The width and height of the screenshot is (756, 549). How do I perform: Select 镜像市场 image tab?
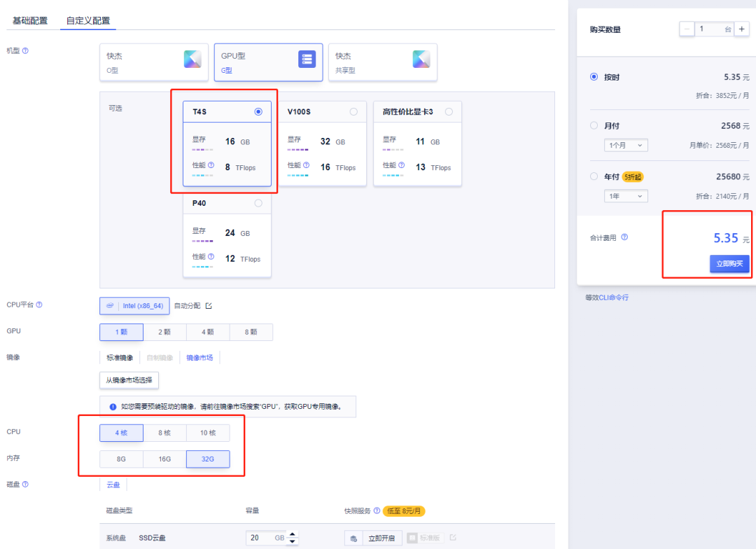(199, 357)
